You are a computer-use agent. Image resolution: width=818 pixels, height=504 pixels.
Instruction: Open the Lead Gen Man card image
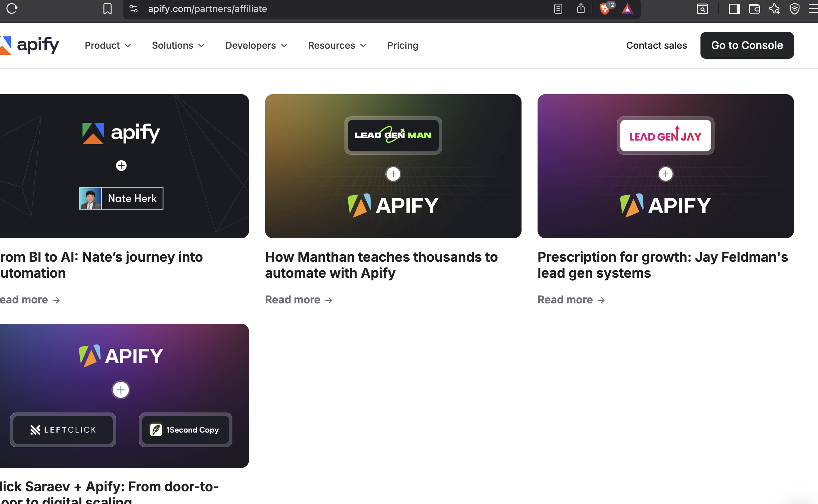pyautogui.click(x=393, y=166)
